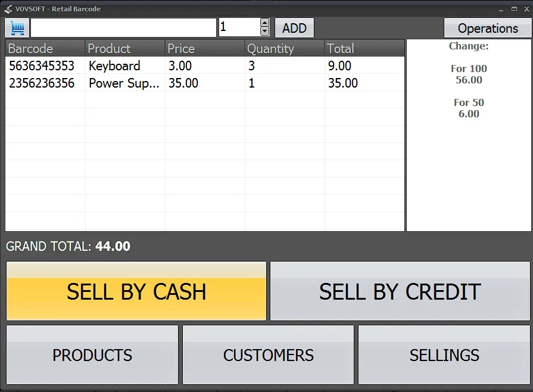
Task: Click the ADD button
Action: tap(294, 27)
